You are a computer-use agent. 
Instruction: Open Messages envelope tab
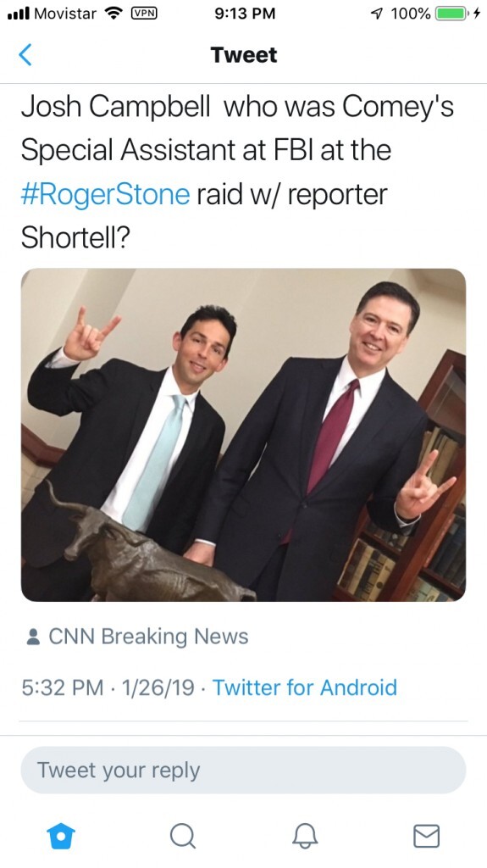click(x=426, y=836)
